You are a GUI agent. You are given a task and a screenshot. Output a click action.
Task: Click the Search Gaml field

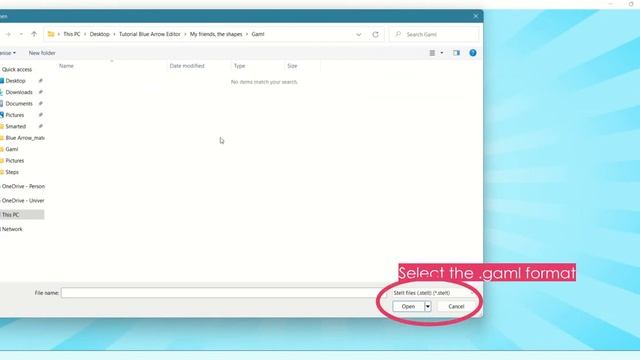(434, 35)
